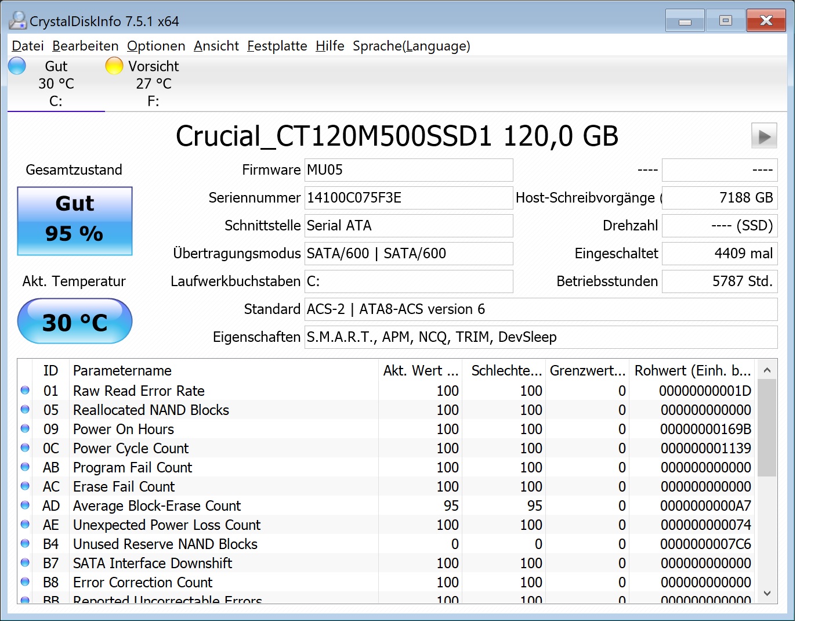Click the Eingeschaltet value 4409 mal
Viewport: 840px width, 621px height.
pyautogui.click(x=719, y=254)
